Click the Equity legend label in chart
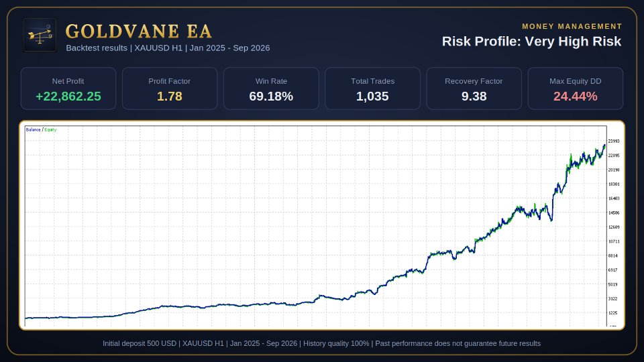 point(50,129)
